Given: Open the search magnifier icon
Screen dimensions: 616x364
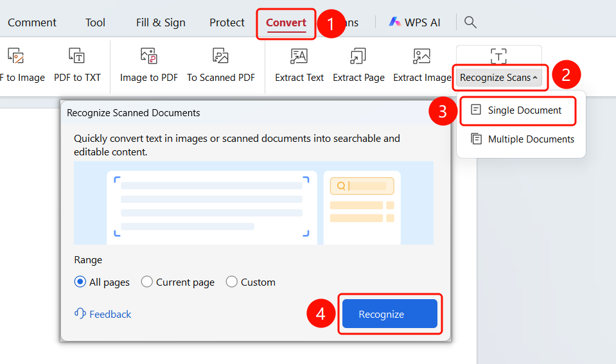Looking at the screenshot, I should coord(470,22).
